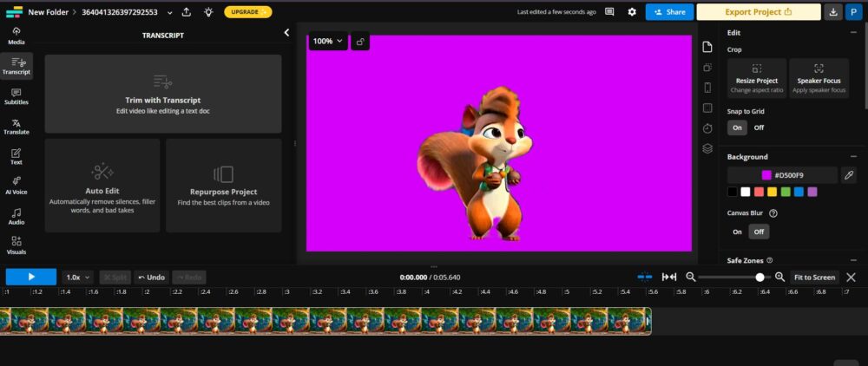Select the duplicate layers icon in right strip
This screenshot has width=868, height=366.
tap(707, 67)
